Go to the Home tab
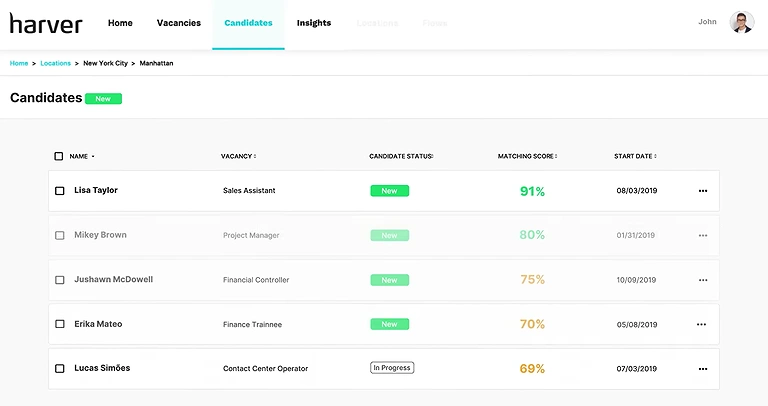 120,23
